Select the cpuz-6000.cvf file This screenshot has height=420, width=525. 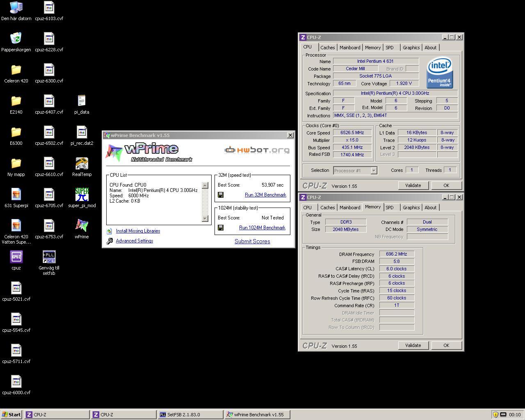click(16, 385)
